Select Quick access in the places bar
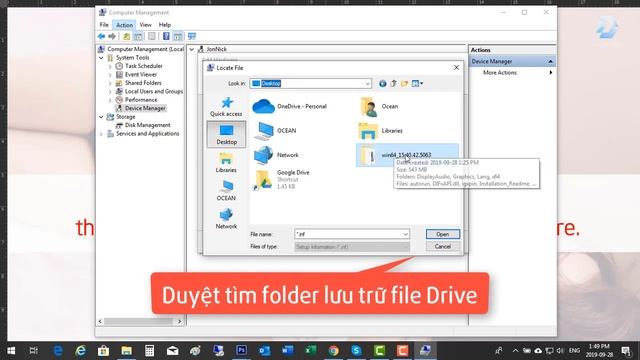The width and height of the screenshot is (640, 360). (226, 107)
